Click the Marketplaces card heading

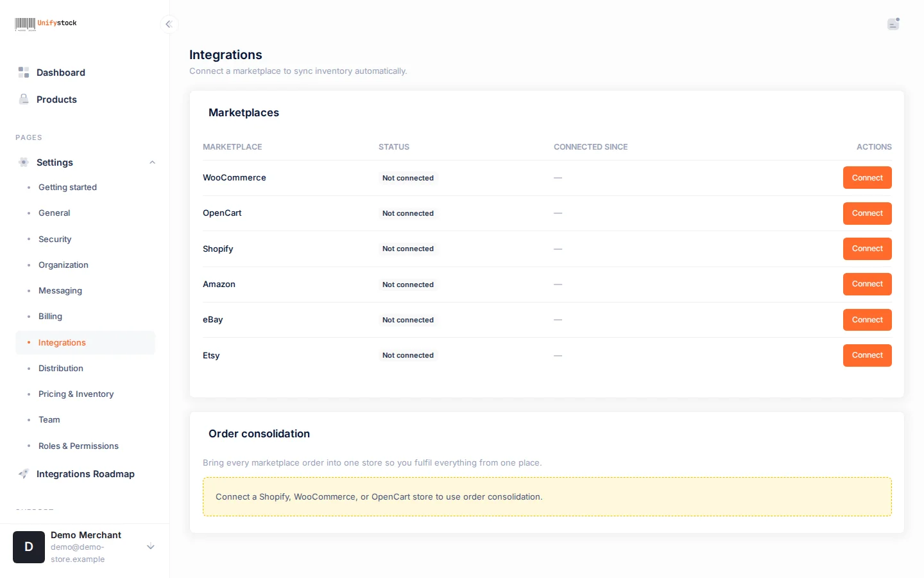[x=244, y=112]
